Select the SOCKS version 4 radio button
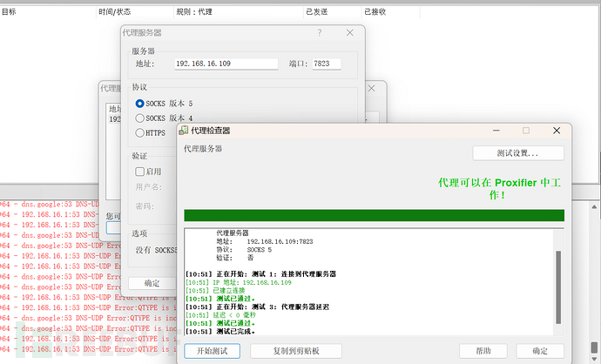The width and height of the screenshot is (601, 364). coord(140,118)
